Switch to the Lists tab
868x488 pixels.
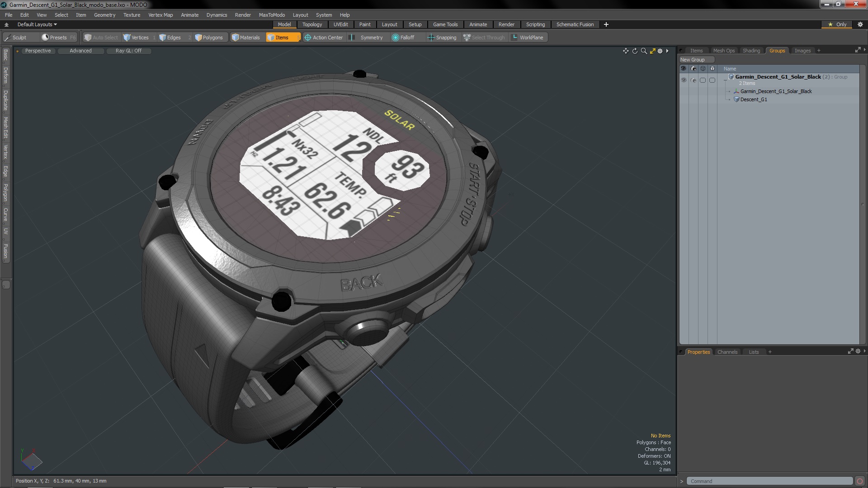click(x=754, y=352)
